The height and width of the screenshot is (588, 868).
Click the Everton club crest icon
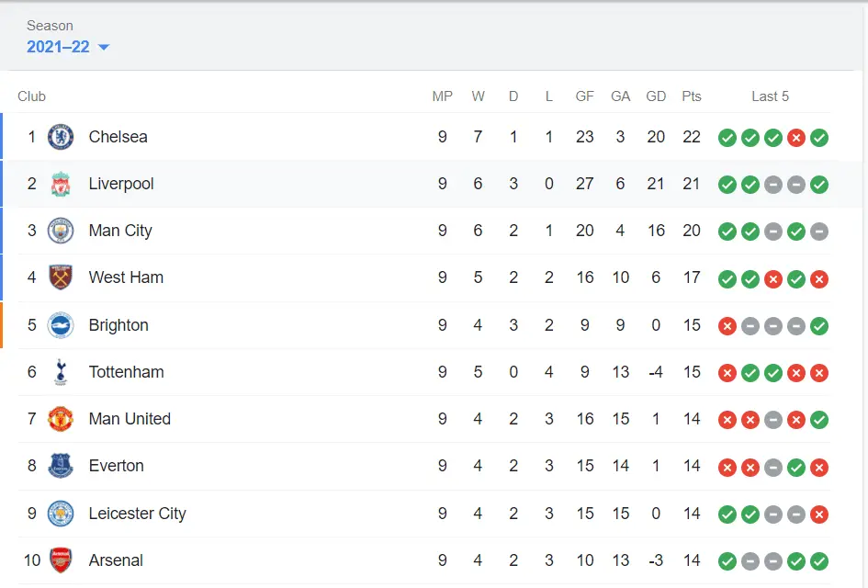pyautogui.click(x=61, y=466)
